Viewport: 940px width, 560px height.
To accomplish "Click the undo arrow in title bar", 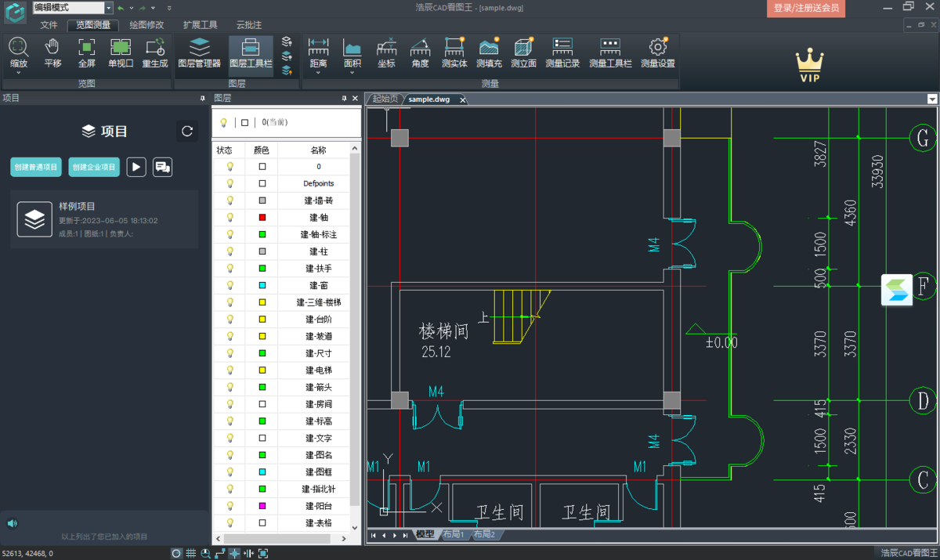I will pyautogui.click(x=121, y=8).
